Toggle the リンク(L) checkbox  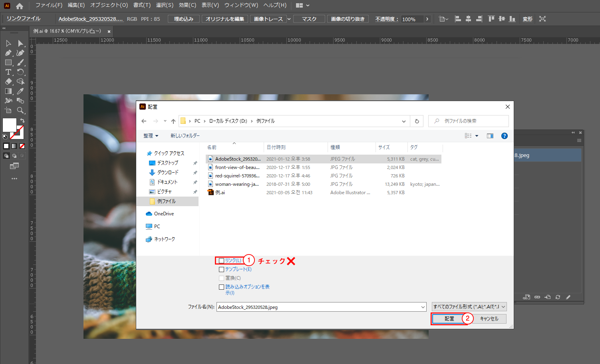click(x=221, y=261)
